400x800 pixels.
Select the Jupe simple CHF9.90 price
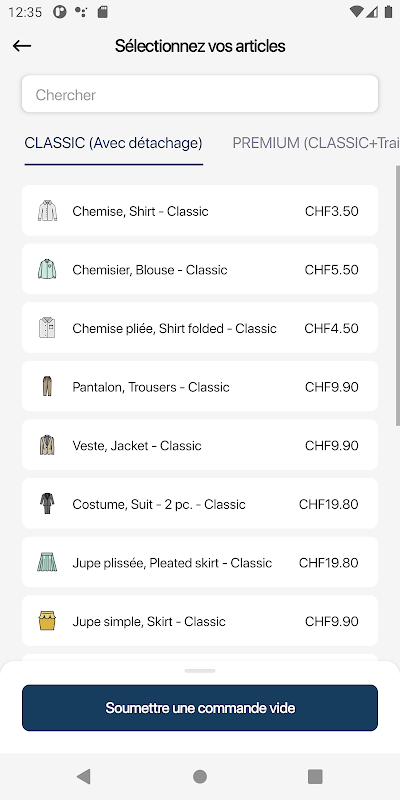click(332, 621)
